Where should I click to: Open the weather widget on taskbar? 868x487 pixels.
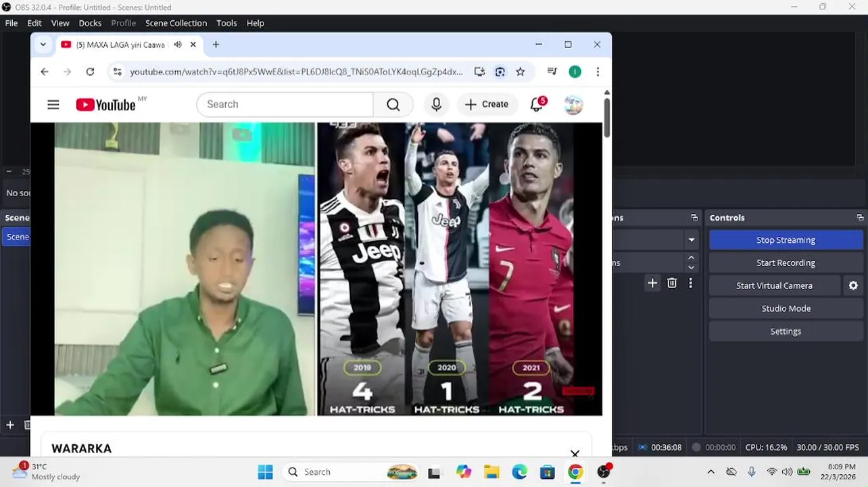[x=46, y=471]
